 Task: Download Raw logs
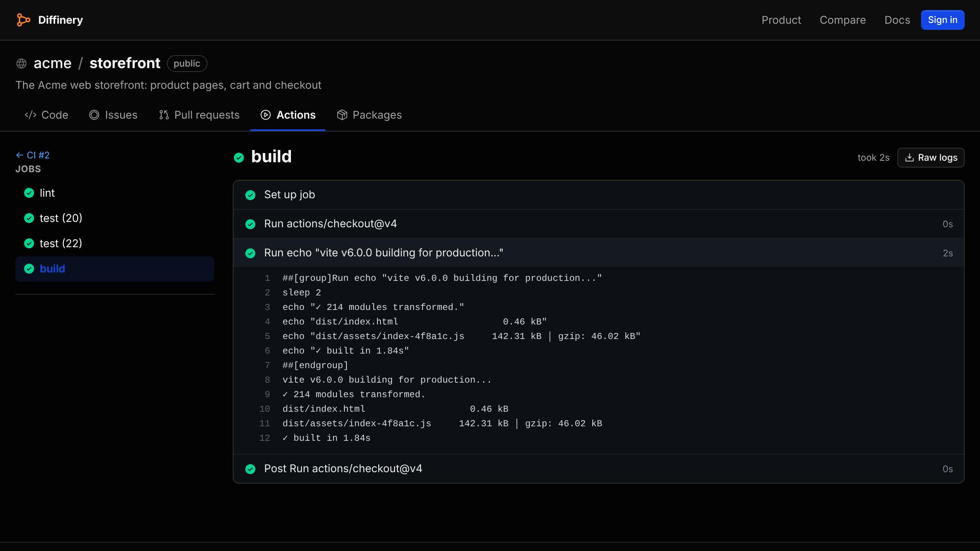[x=931, y=158]
